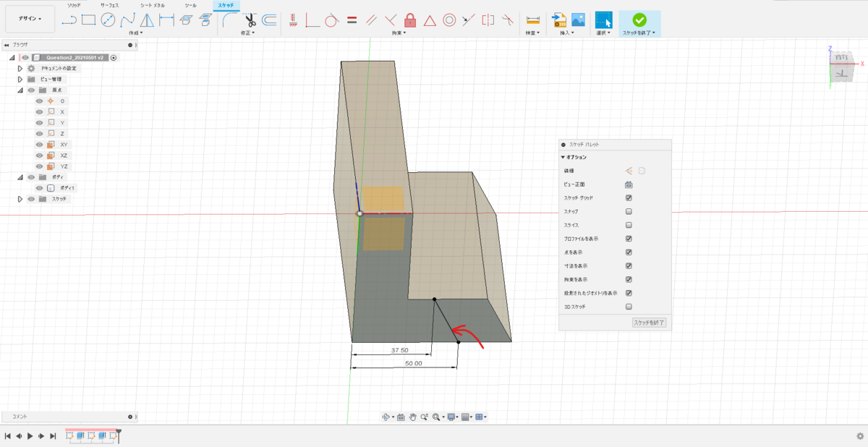Image resolution: width=868 pixels, height=447 pixels.
Task: Open the 拘束 dropdown menu
Action: [x=399, y=33]
